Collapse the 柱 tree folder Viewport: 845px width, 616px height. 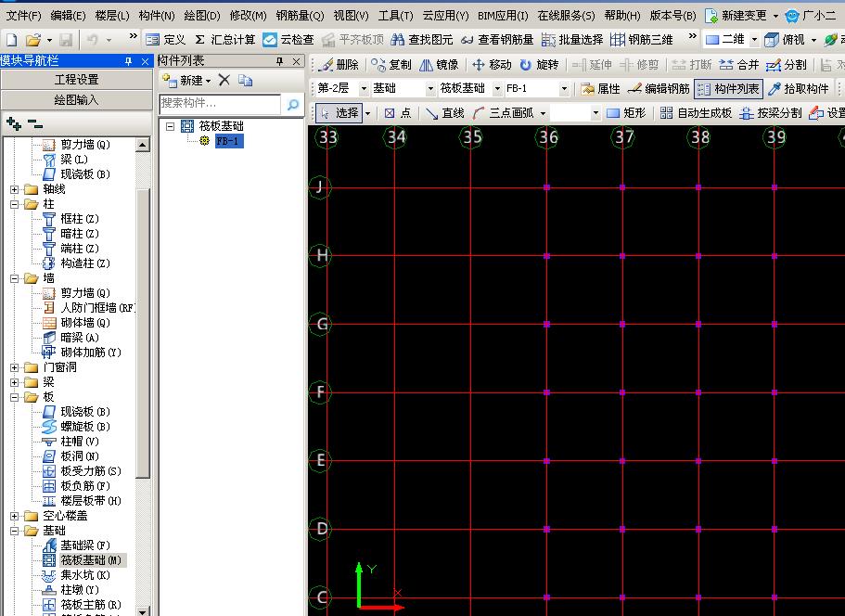15,204
